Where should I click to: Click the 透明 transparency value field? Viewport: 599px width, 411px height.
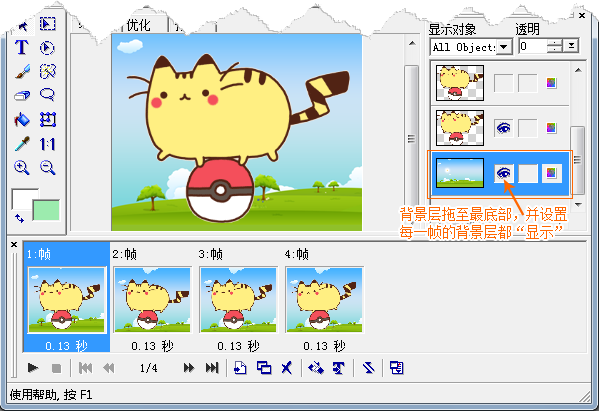533,47
